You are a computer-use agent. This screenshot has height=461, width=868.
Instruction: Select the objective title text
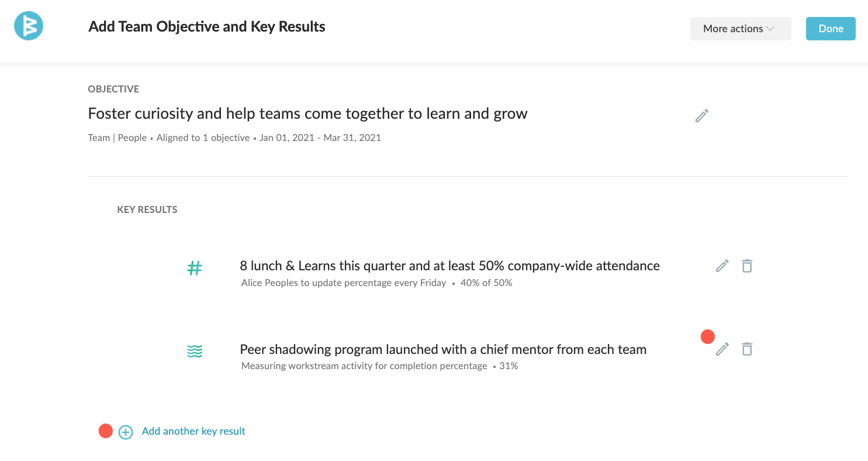pyautogui.click(x=308, y=113)
